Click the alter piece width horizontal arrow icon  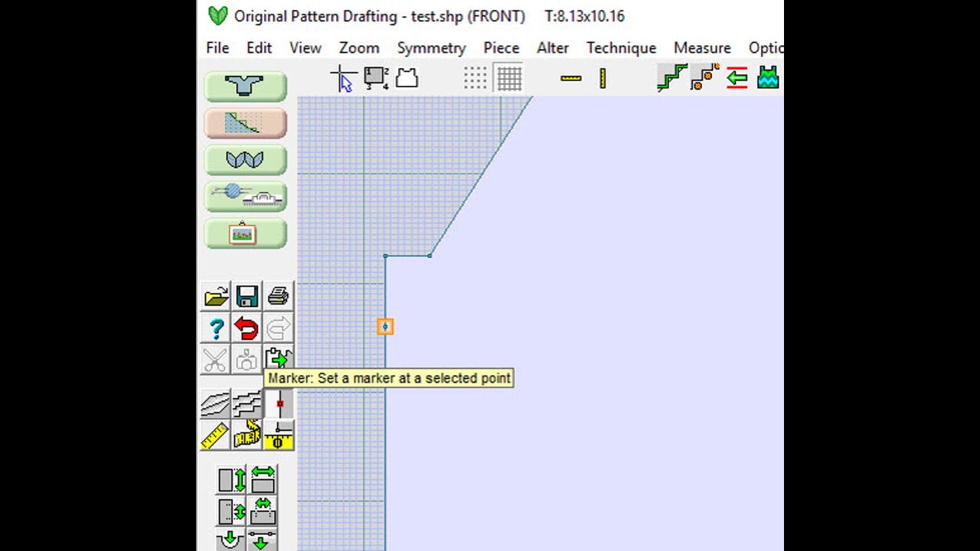point(263,480)
